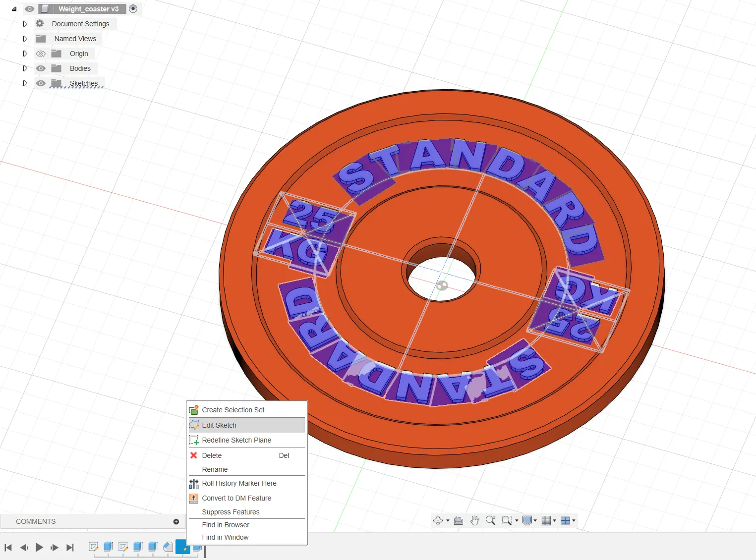Viewport: 756px width, 560px height.
Task: Expand the Named Views node
Action: pyautogui.click(x=25, y=39)
